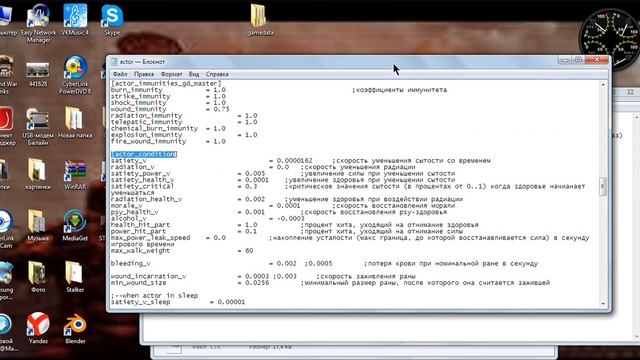Click the satiety_v value 0.0000162
The height and width of the screenshot is (360, 640).
click(x=294, y=161)
